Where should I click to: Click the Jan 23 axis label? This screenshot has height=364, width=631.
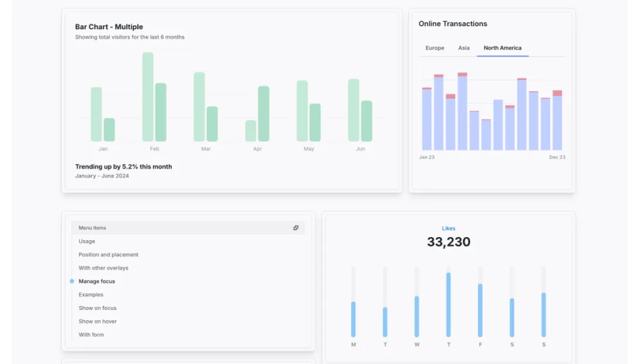(x=427, y=157)
